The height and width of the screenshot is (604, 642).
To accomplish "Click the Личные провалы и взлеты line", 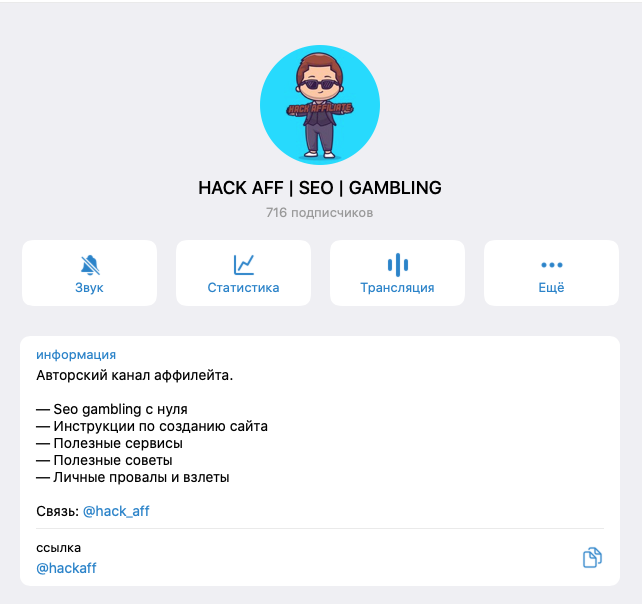I will coord(133,477).
